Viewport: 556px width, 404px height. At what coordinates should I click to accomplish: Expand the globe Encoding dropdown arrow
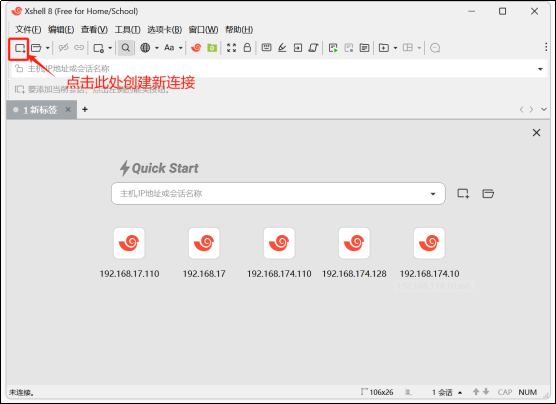(156, 48)
